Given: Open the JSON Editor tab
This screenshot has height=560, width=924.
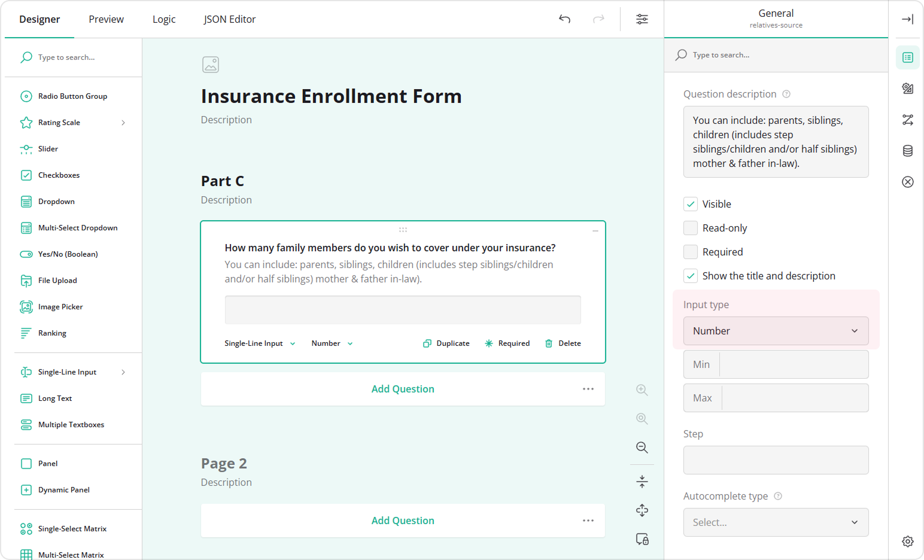Looking at the screenshot, I should pos(229,19).
